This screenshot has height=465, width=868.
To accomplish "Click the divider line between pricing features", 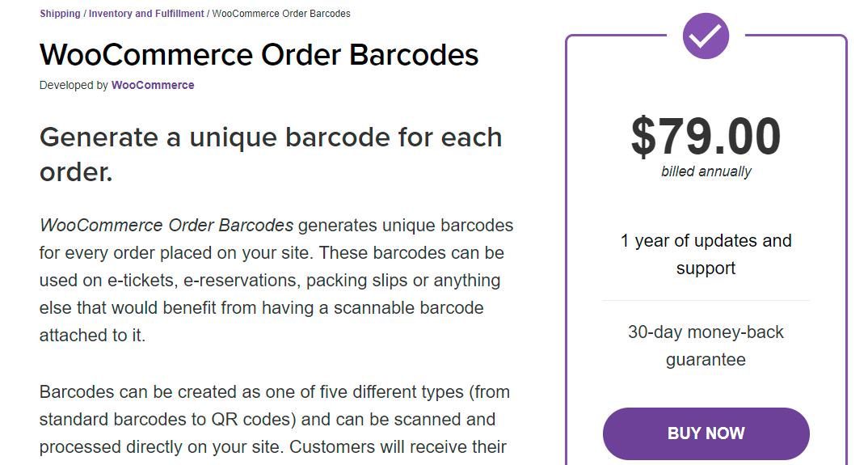I will click(706, 301).
